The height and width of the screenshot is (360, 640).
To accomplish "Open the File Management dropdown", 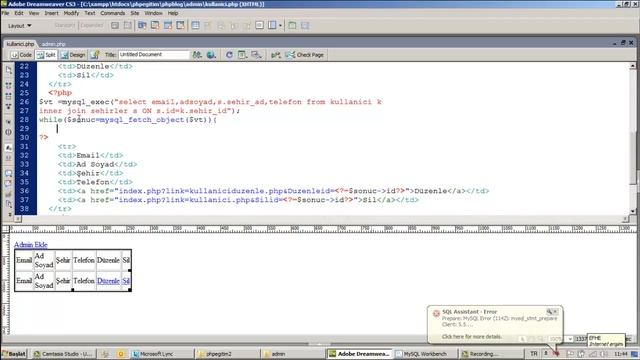I will 197,55.
